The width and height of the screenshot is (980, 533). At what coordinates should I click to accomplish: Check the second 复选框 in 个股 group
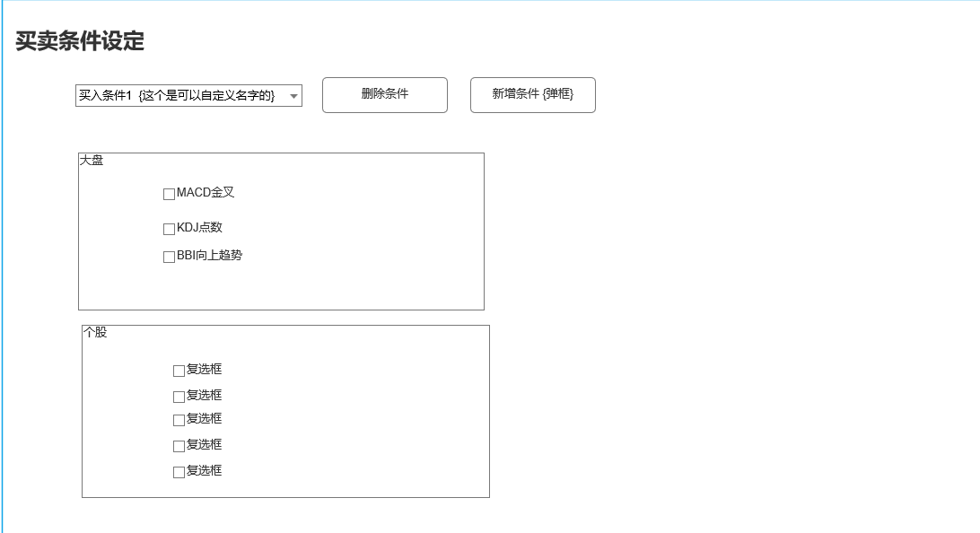(x=179, y=397)
